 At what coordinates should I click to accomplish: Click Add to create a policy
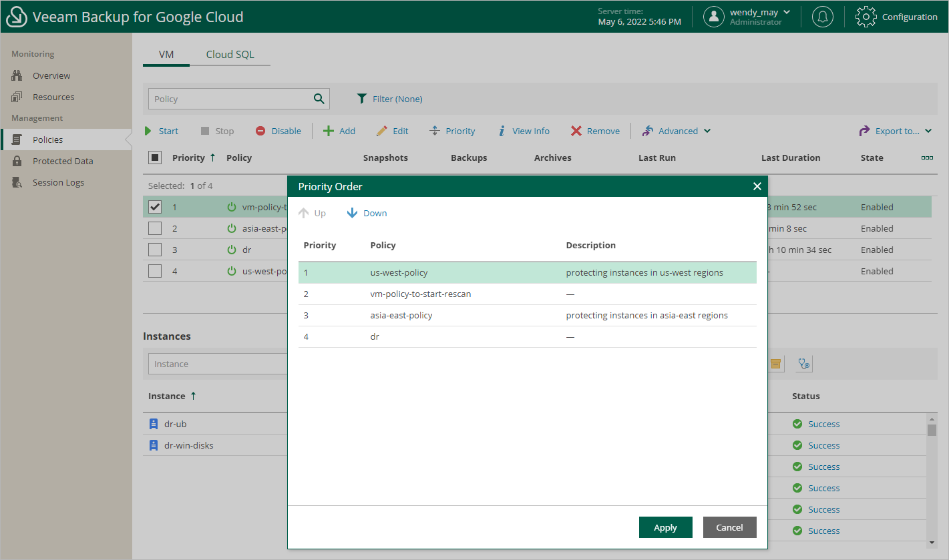339,131
